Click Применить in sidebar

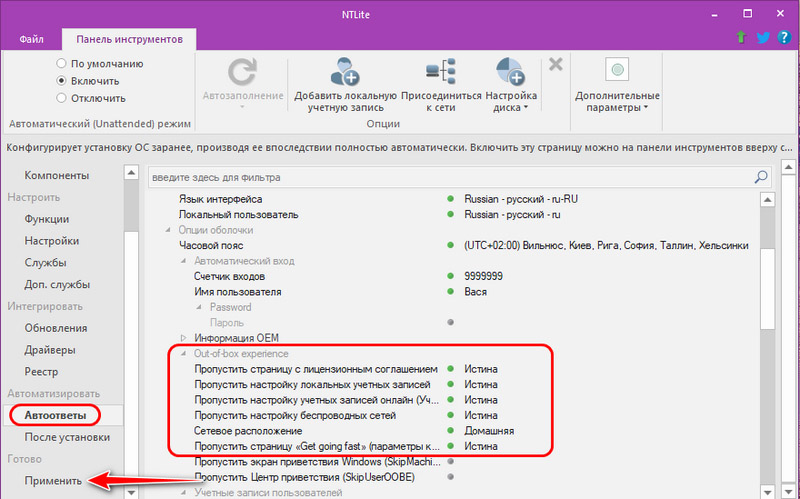pyautogui.click(x=53, y=481)
